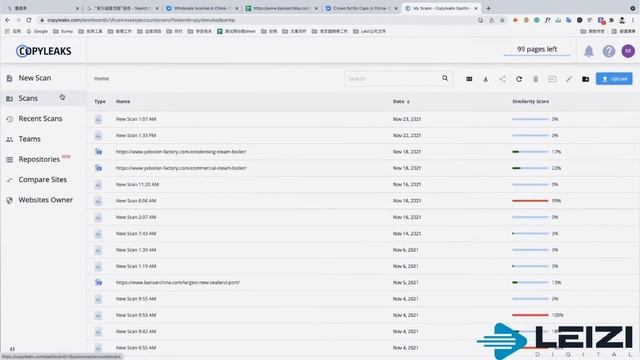Sort by the Date column header

click(x=401, y=101)
